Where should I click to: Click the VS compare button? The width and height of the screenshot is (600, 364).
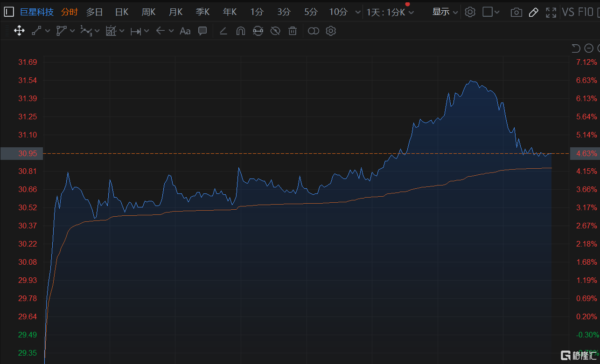pos(568,12)
